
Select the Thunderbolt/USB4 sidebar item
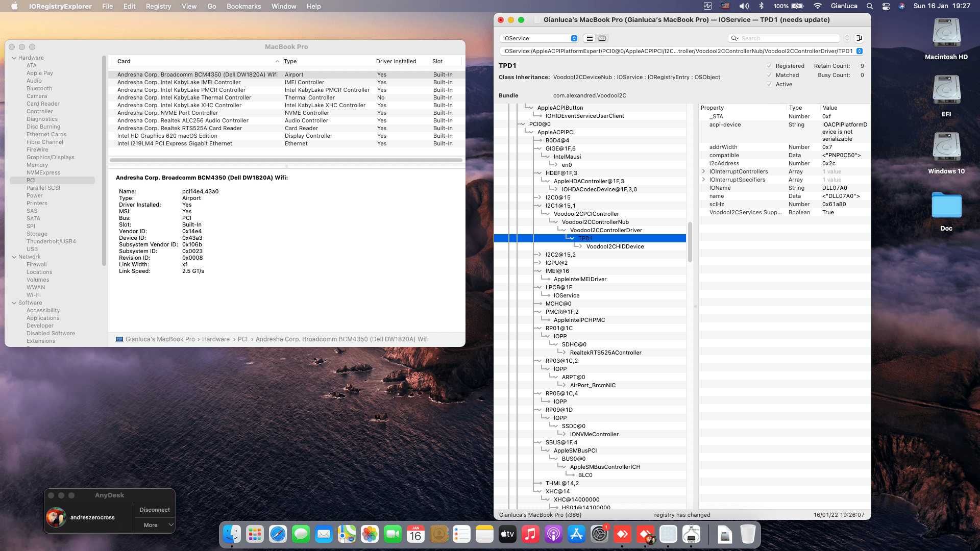51,241
